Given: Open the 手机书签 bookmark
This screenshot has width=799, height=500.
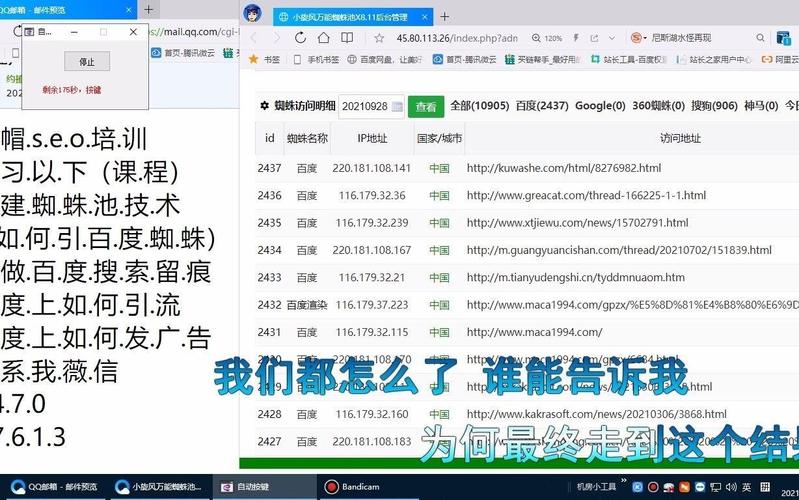Looking at the screenshot, I should pyautogui.click(x=316, y=60).
